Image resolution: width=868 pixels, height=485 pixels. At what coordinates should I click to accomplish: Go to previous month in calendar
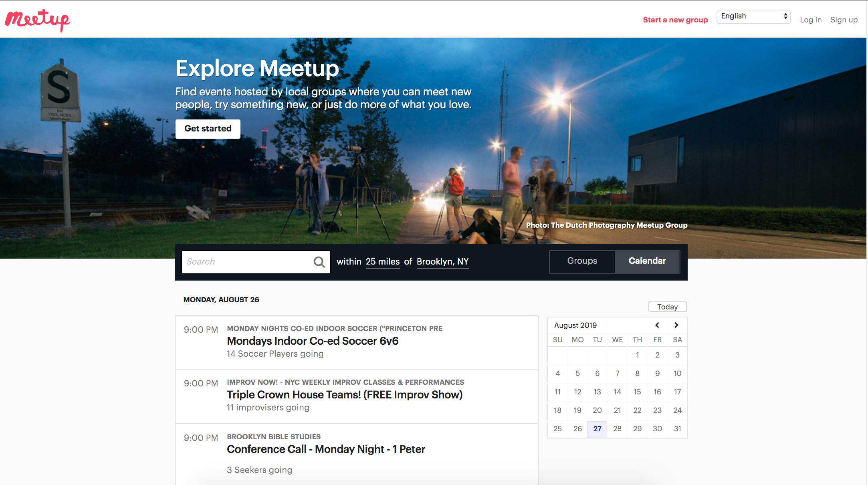(657, 325)
